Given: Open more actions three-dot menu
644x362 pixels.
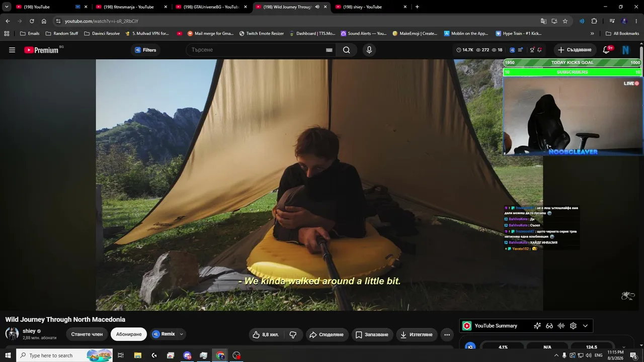Looking at the screenshot, I should click(447, 335).
